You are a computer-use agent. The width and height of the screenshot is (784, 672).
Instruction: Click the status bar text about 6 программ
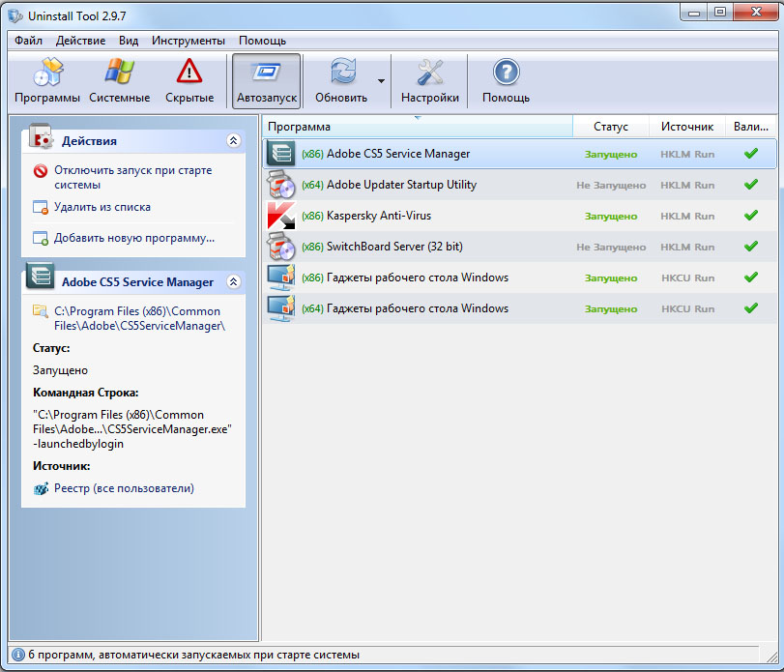(194, 655)
